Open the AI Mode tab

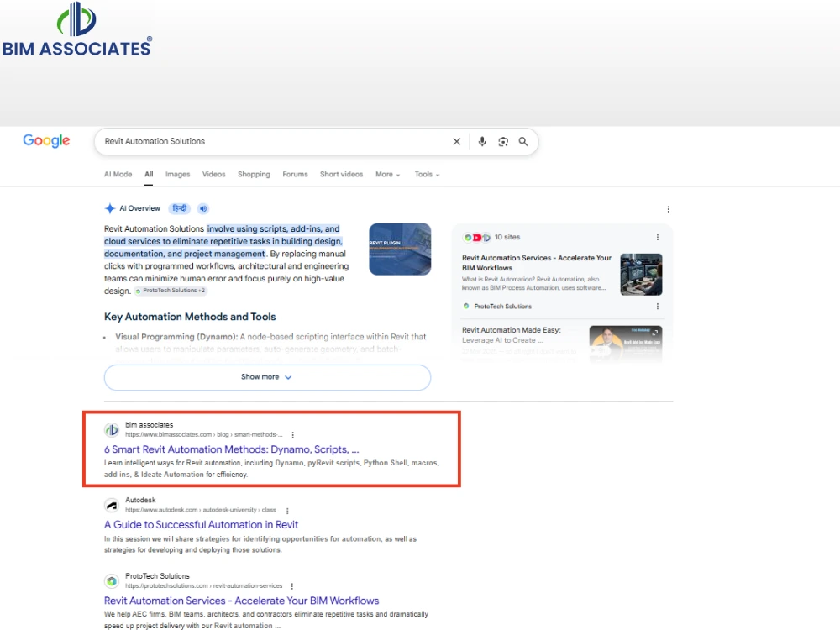[118, 174]
